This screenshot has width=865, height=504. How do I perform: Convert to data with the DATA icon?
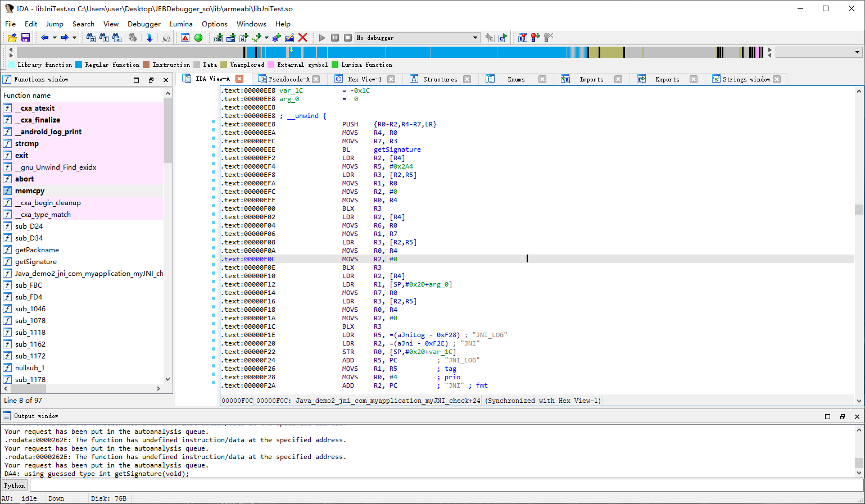(231, 38)
